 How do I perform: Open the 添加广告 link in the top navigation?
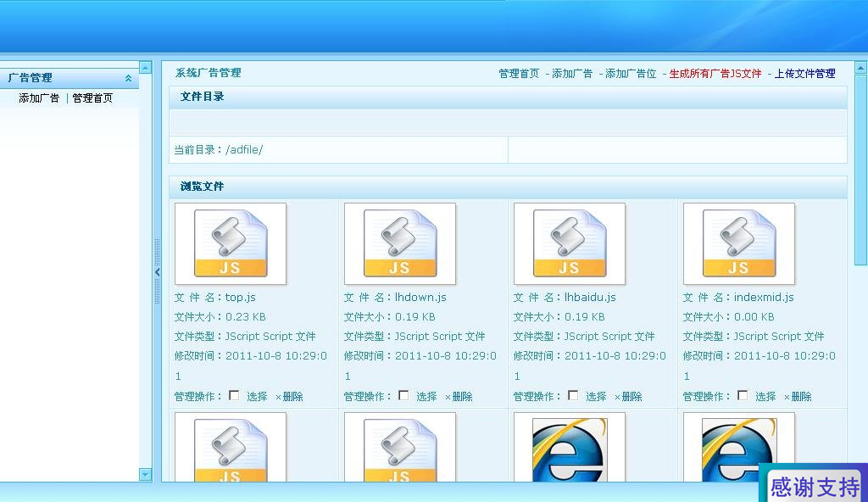(x=572, y=74)
